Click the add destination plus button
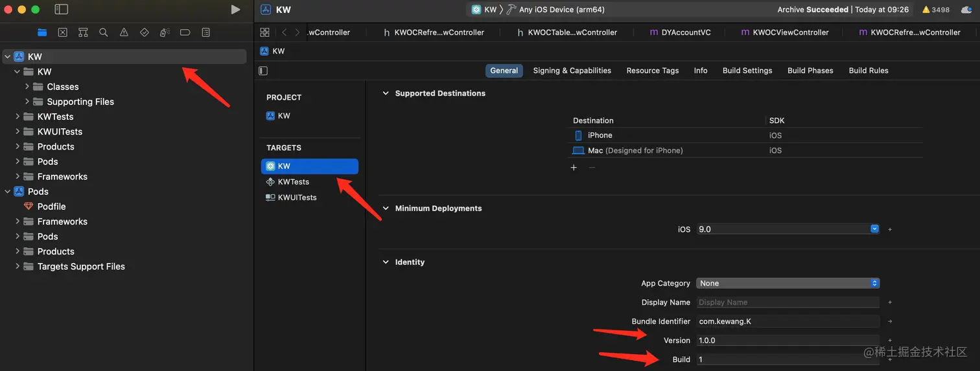 pos(574,168)
